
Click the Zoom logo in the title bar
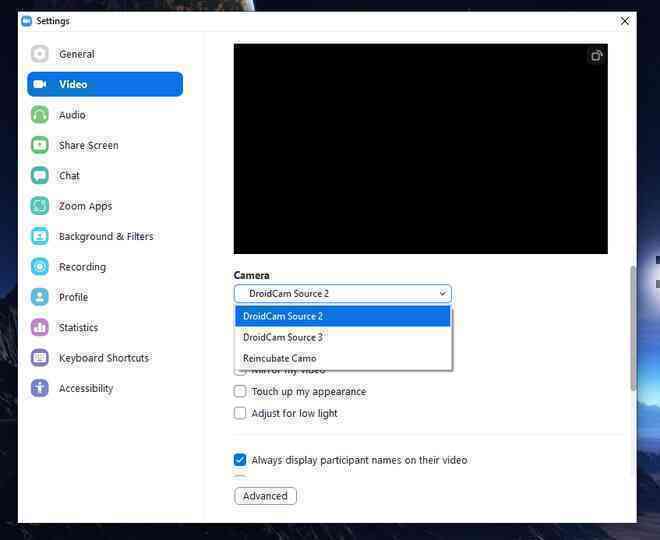[27, 21]
